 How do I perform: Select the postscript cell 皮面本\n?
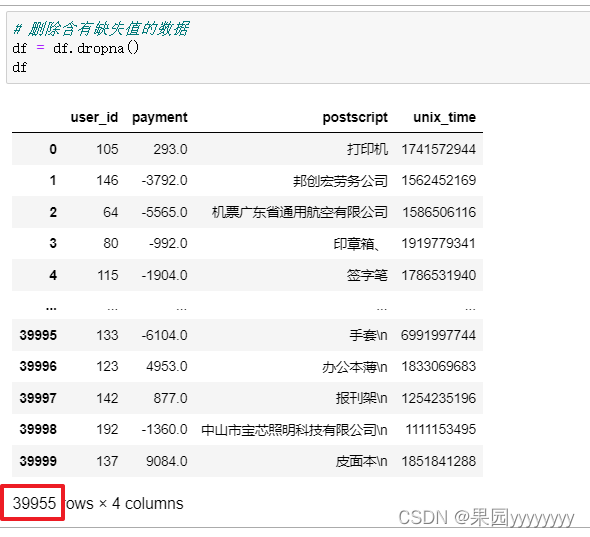click(x=361, y=462)
